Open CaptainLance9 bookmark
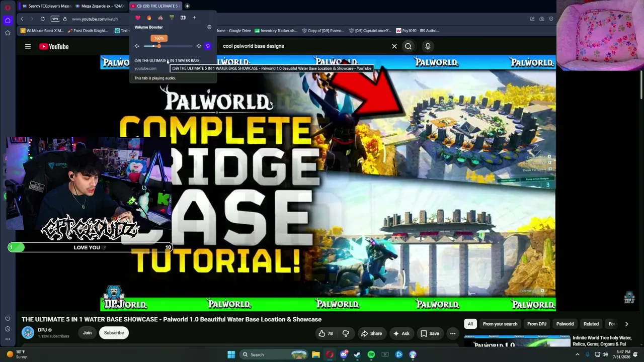This screenshot has width=644, height=362. click(x=370, y=31)
